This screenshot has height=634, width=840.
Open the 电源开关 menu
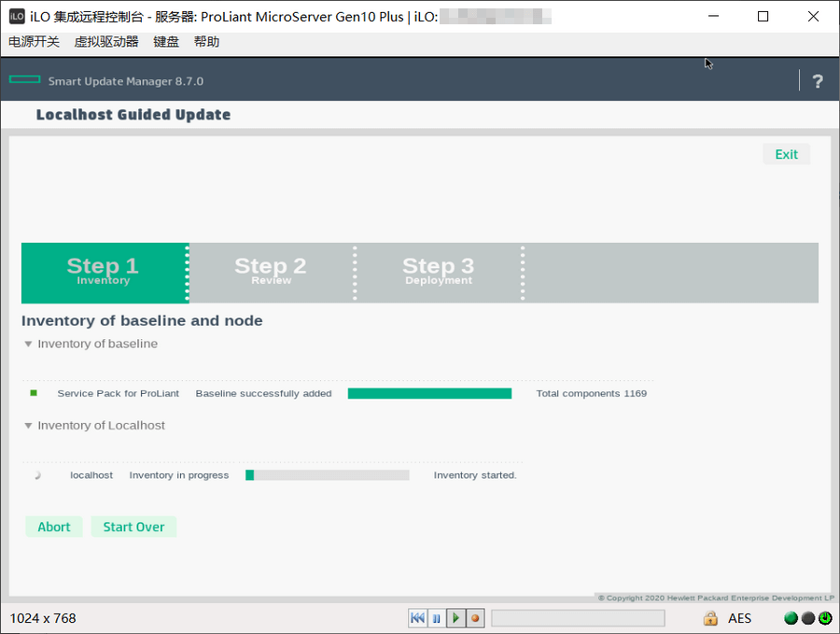pyautogui.click(x=34, y=42)
